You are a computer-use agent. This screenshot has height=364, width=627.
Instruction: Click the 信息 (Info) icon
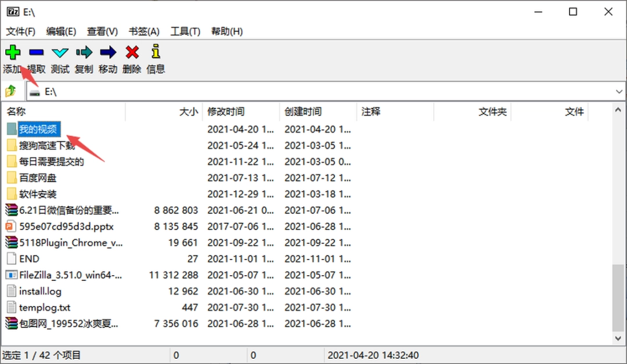(x=155, y=52)
